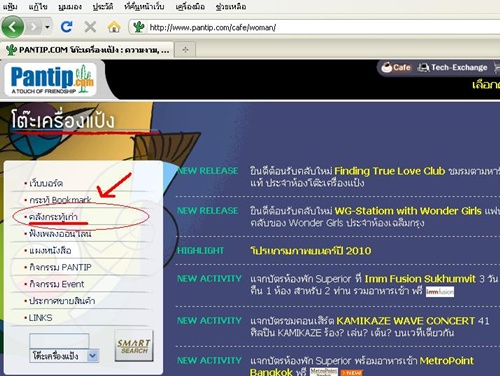
Task: Focus the search text field above the dropdown
Action: (x=59, y=341)
